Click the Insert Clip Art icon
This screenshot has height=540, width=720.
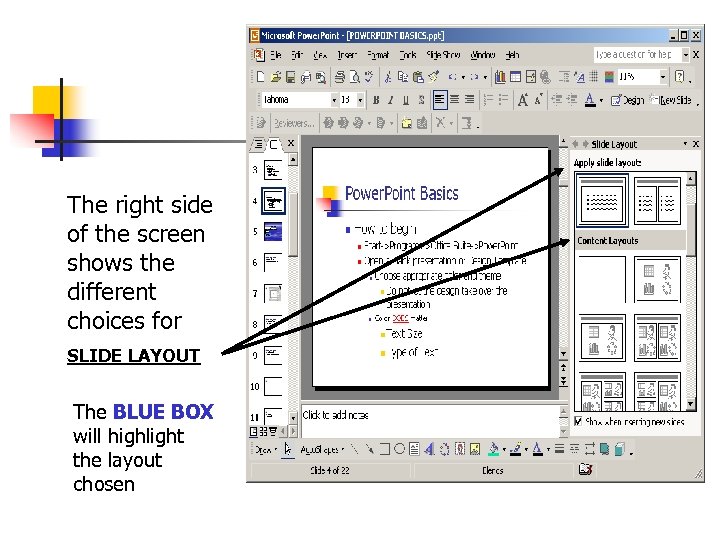pos(460,449)
